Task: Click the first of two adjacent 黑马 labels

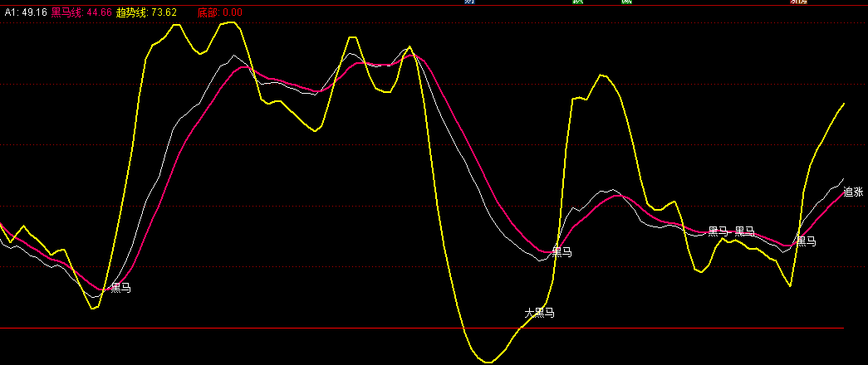Action: click(718, 231)
